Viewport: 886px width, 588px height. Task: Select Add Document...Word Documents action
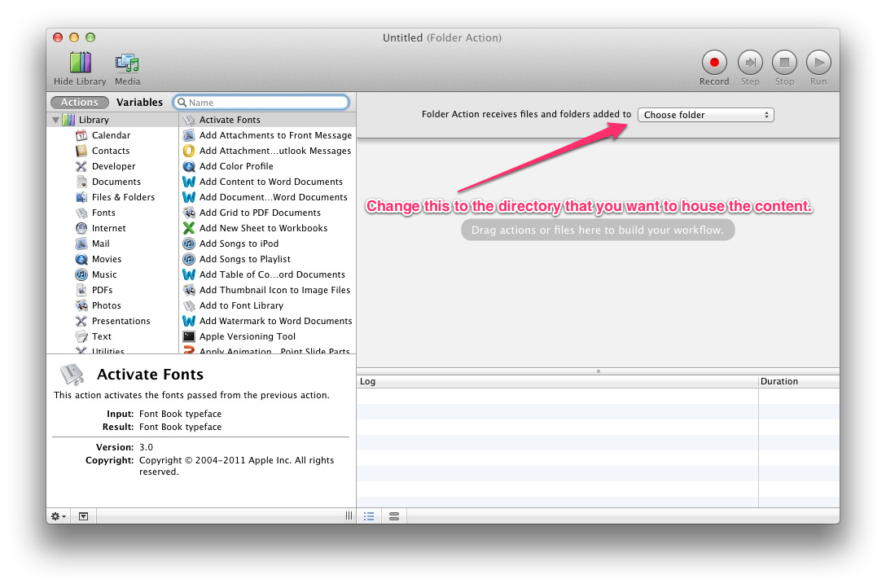pos(268,197)
